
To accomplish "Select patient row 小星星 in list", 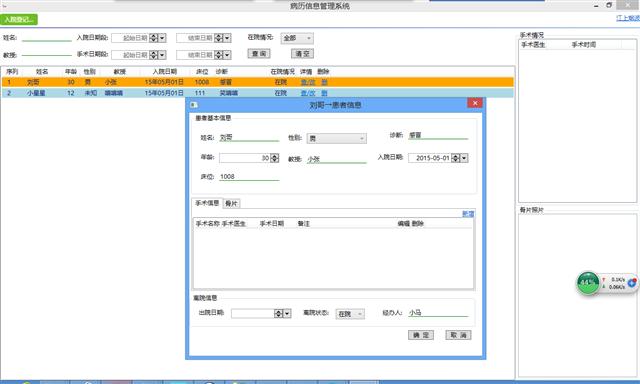I will pos(257,93).
